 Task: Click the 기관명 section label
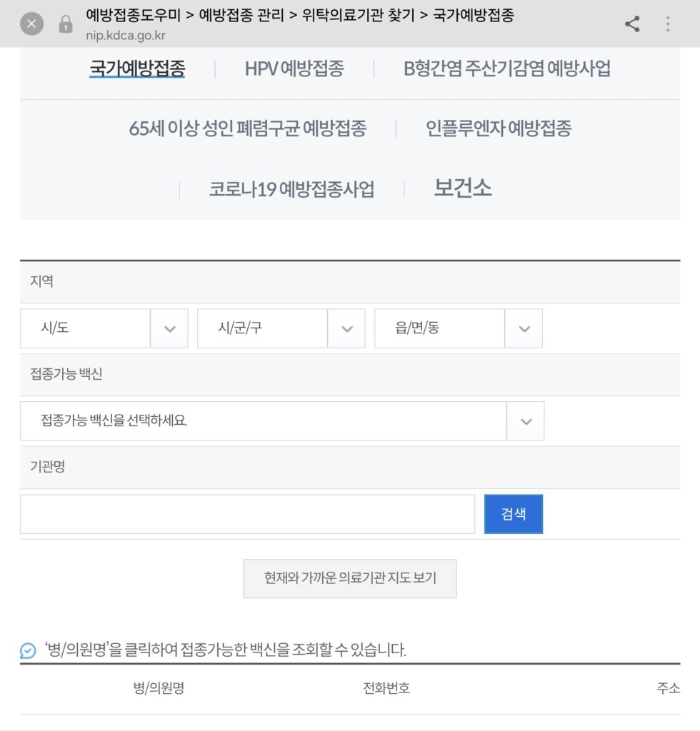(48, 466)
